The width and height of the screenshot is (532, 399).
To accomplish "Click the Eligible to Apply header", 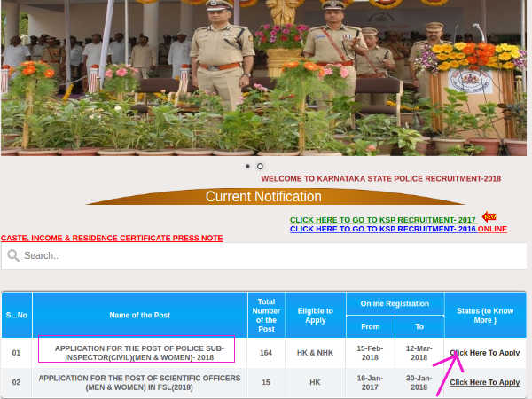I will (316, 315).
